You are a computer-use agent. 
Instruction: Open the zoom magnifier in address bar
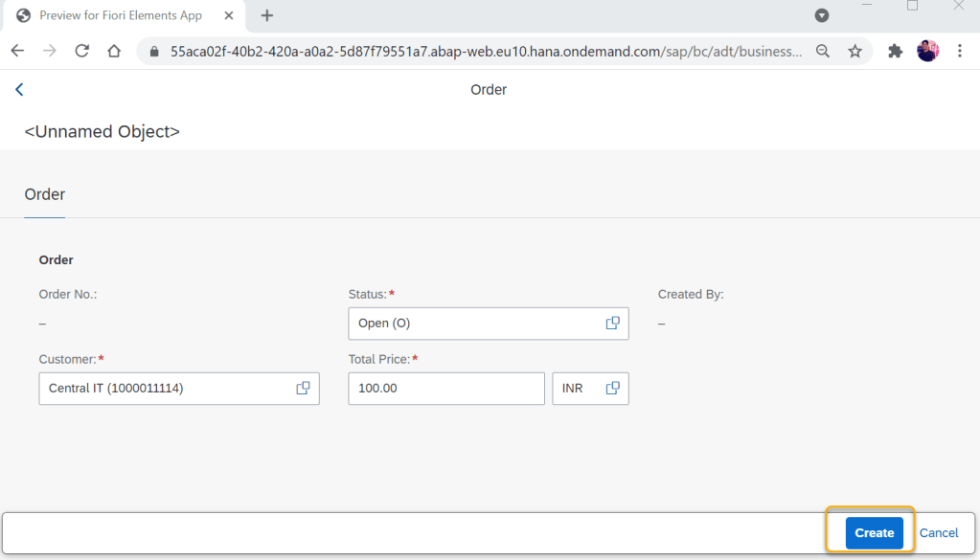(x=823, y=51)
